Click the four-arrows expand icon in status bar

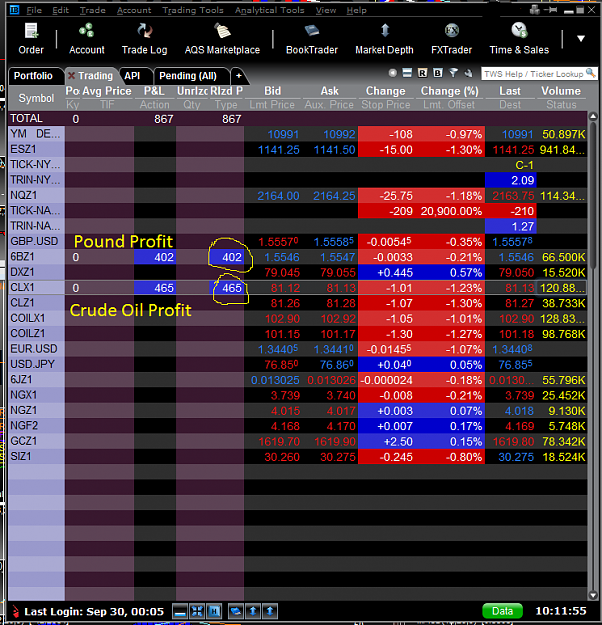tap(197, 611)
